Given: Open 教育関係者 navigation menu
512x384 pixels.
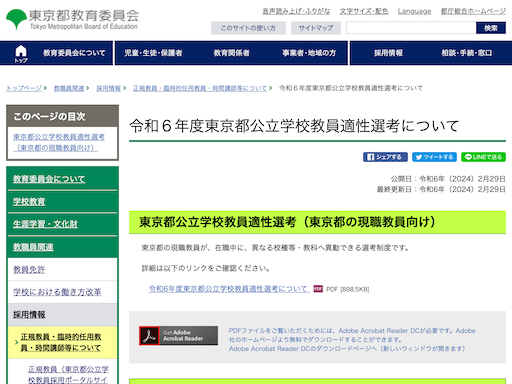Looking at the screenshot, I should pyautogui.click(x=231, y=53).
